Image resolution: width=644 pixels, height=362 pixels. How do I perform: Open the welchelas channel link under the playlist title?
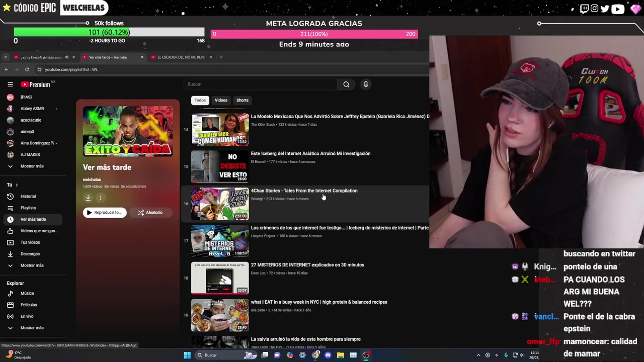[x=92, y=179]
